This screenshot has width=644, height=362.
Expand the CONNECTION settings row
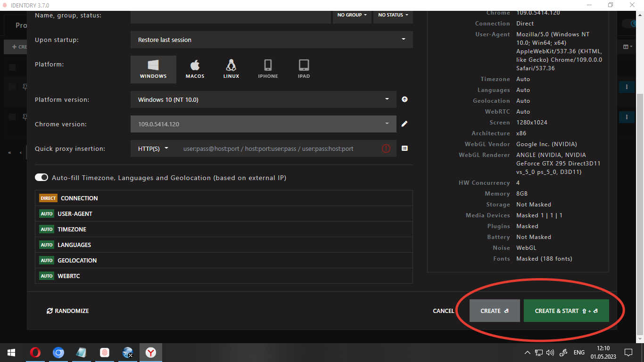coord(223,198)
